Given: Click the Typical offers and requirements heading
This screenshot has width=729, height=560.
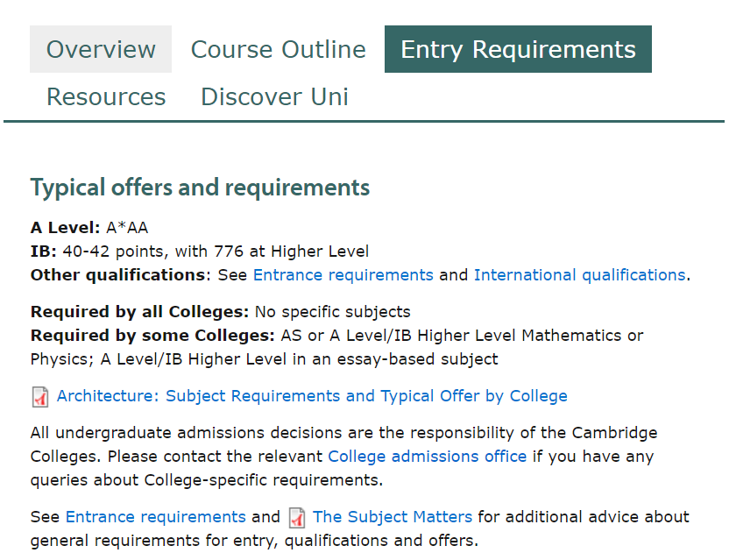Looking at the screenshot, I should pyautogui.click(x=200, y=188).
